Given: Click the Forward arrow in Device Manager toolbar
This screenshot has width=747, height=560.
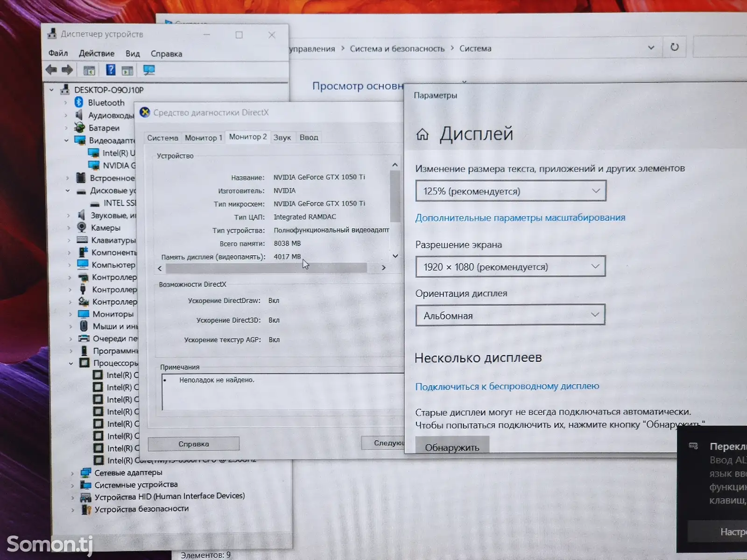Looking at the screenshot, I should point(67,70).
